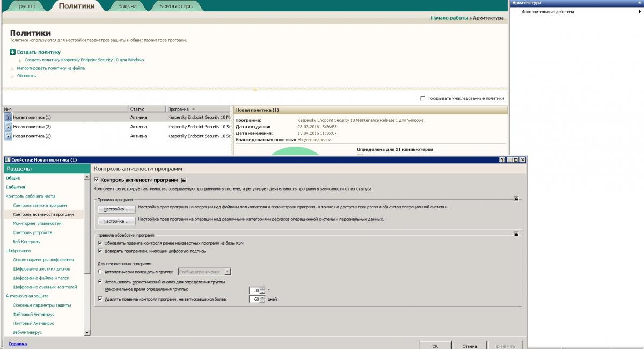Uncheck Доверять программам, имеющим цифровую подпись
Image resolution: width=644 pixels, height=349 pixels.
100,251
